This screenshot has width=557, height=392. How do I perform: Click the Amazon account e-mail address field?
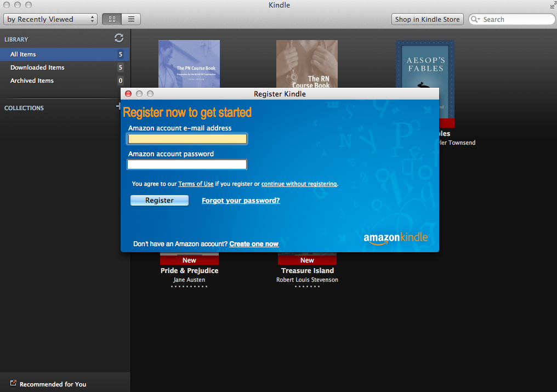click(x=187, y=139)
